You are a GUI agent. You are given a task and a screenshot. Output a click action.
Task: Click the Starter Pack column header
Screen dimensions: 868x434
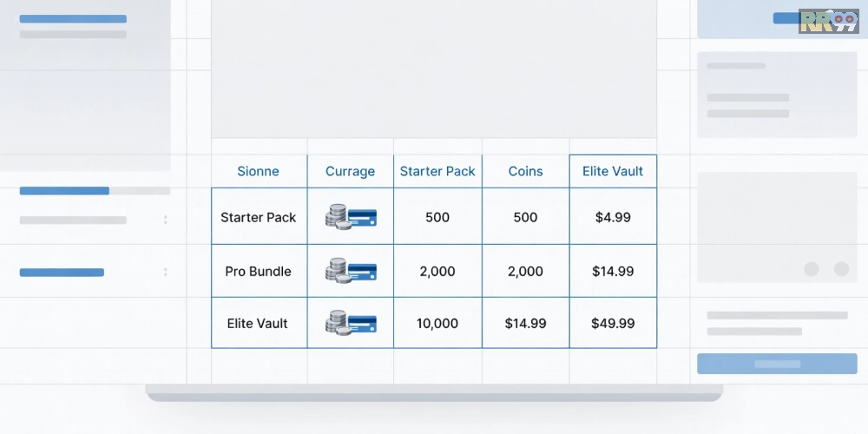coord(437,171)
